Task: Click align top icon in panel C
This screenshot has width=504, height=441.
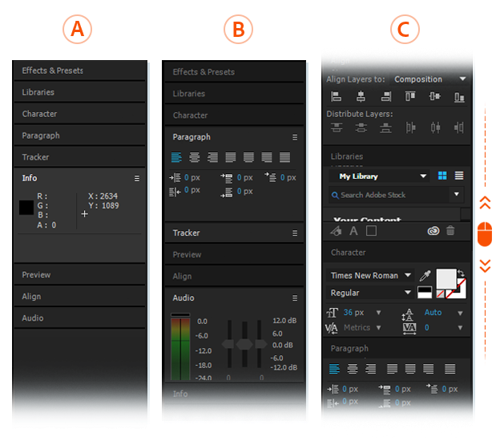Action: [410, 96]
